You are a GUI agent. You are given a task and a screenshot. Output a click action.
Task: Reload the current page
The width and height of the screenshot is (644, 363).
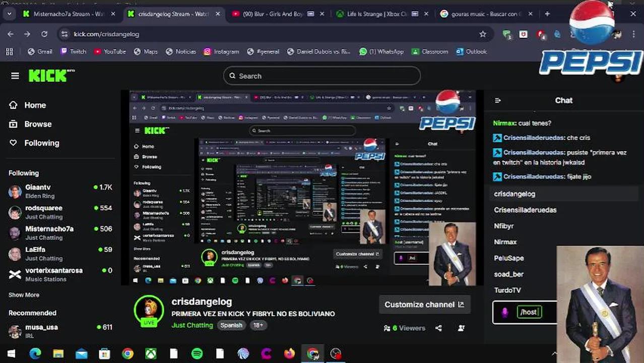[44, 34]
